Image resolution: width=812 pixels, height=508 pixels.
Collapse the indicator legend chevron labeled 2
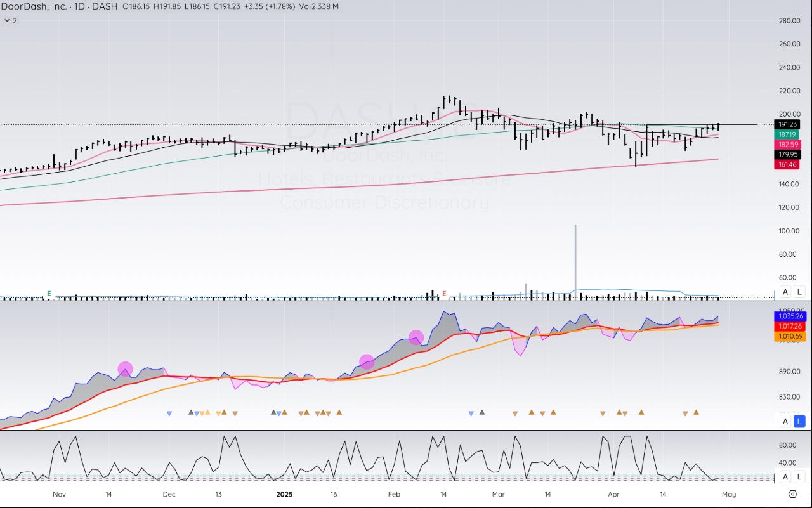click(7, 20)
